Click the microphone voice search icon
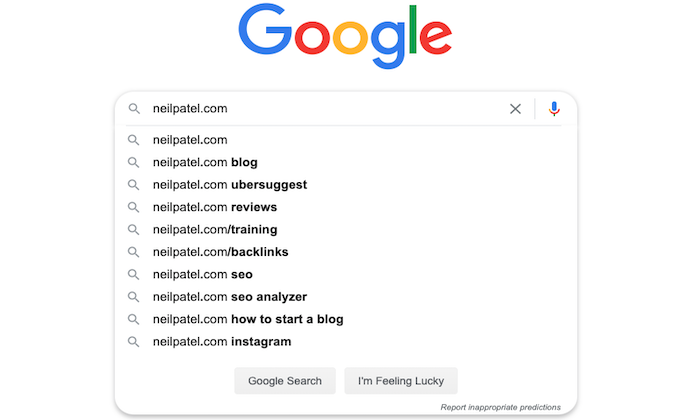The height and width of the screenshot is (420, 700). [x=555, y=109]
